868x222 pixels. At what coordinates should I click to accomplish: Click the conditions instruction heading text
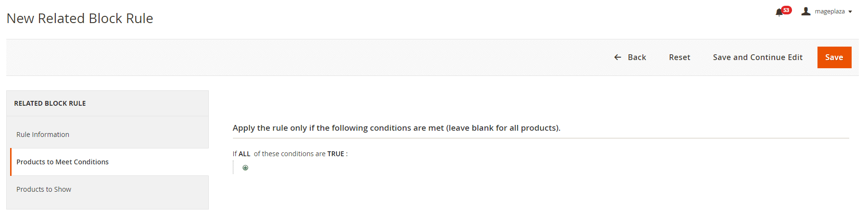396,128
